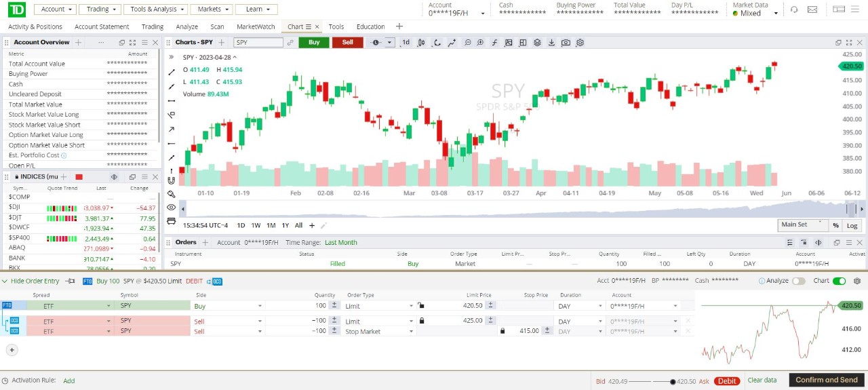The height and width of the screenshot is (390, 868).
Task: Toggle the eye icon in Indices panel
Action: [114, 176]
